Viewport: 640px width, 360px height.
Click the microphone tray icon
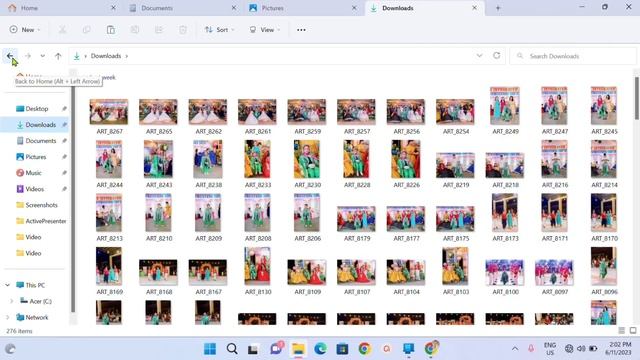point(531,349)
